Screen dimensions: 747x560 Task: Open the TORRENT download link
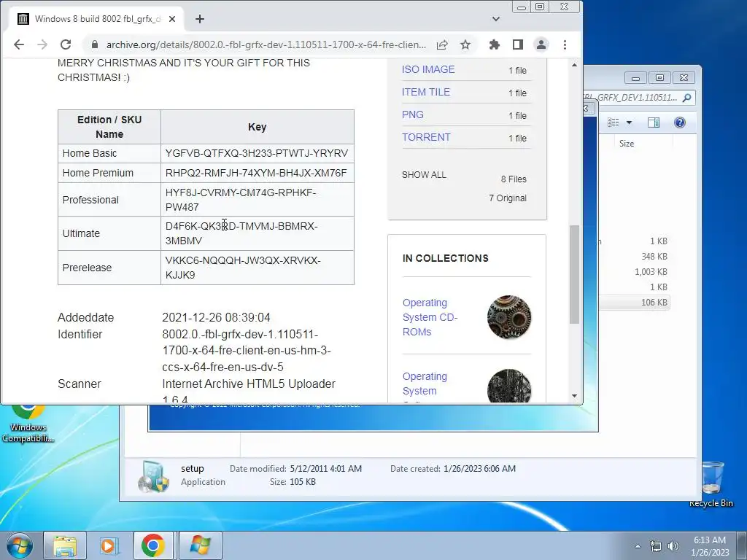pos(426,137)
